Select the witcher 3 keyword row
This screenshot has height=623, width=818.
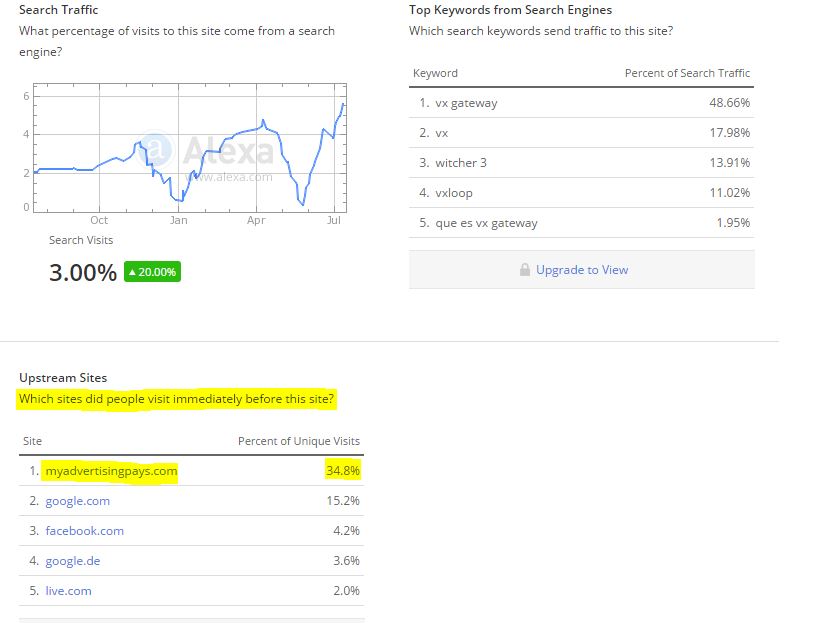click(x=582, y=163)
